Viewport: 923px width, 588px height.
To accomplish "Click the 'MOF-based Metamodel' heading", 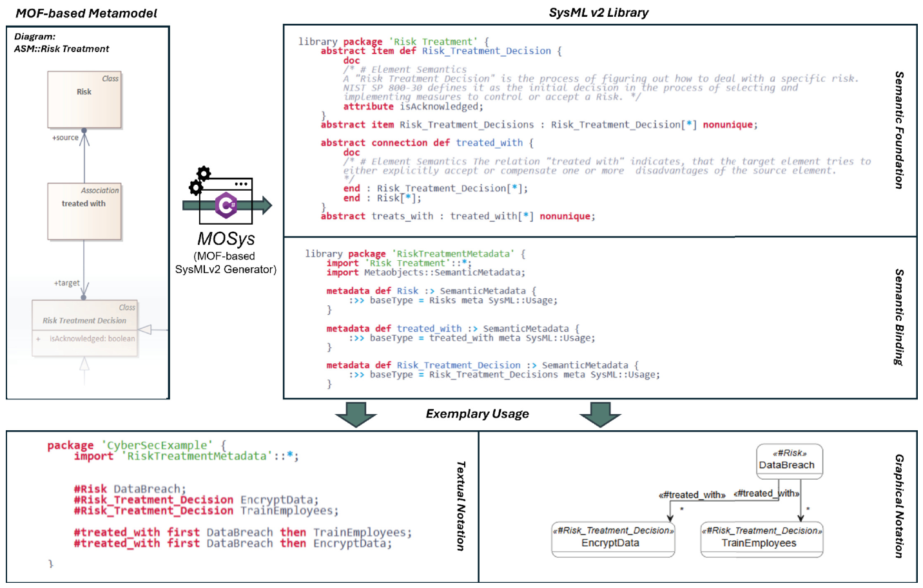I will point(86,14).
